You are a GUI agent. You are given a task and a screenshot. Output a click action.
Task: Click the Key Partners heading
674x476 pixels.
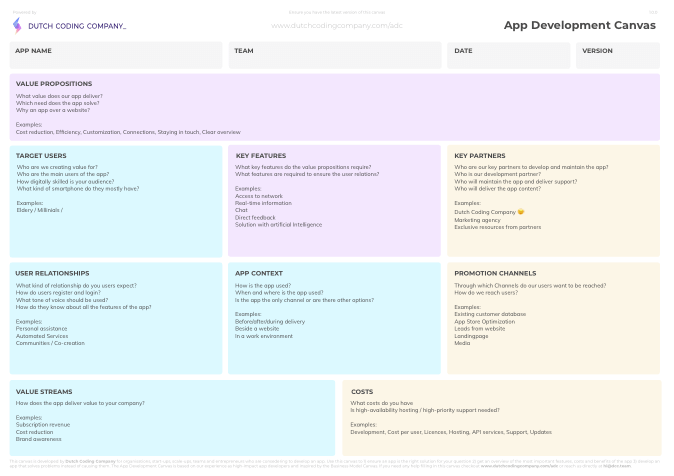[x=480, y=156]
